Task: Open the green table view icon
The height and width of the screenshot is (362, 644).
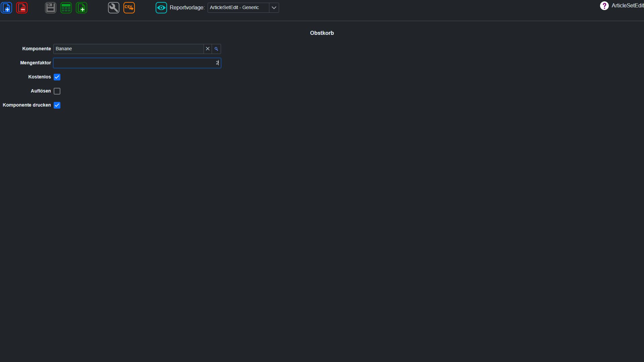Action: pyautogui.click(x=66, y=8)
